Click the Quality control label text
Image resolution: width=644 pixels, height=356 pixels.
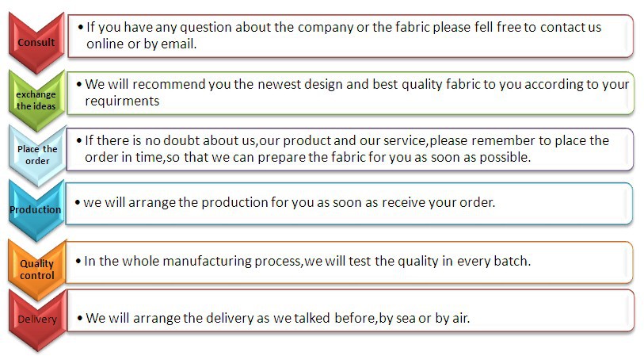(x=37, y=270)
